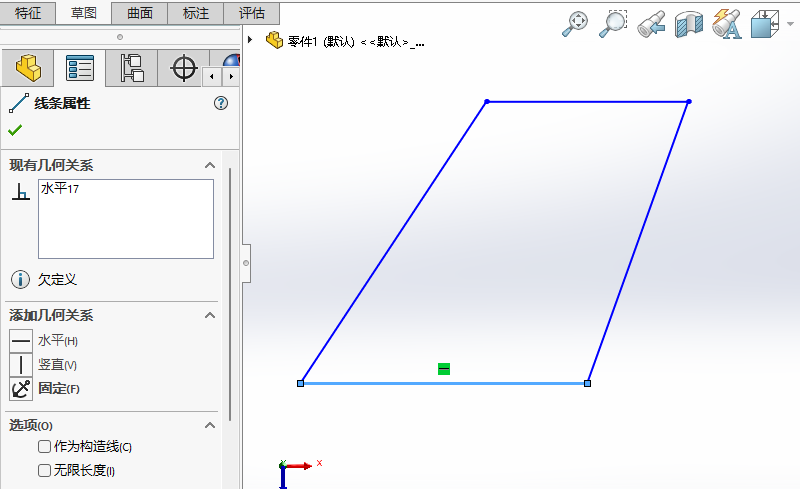800x489 pixels.
Task: Open the 曲面 tab
Action: point(140,13)
